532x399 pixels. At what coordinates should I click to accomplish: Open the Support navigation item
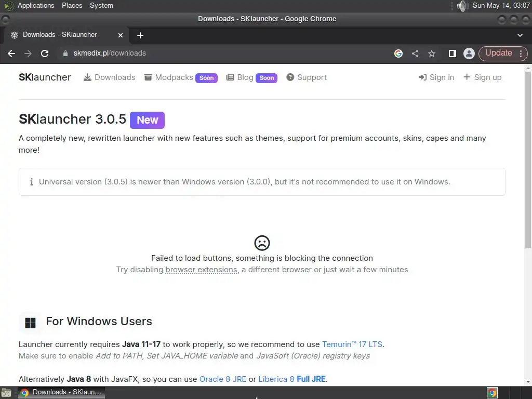coord(307,77)
